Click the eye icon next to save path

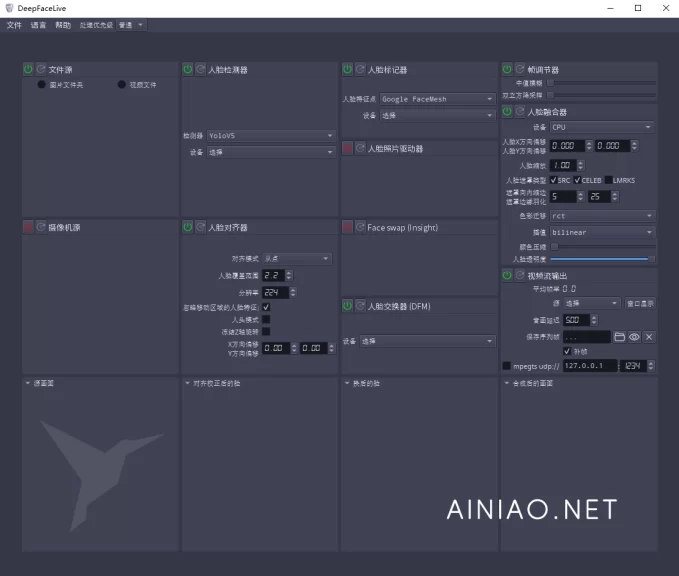(x=634, y=337)
